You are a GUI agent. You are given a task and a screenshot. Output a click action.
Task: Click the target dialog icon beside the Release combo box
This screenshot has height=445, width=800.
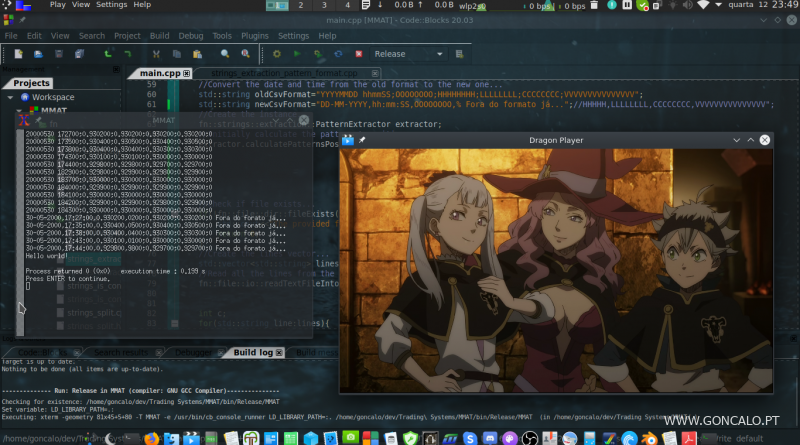click(459, 54)
